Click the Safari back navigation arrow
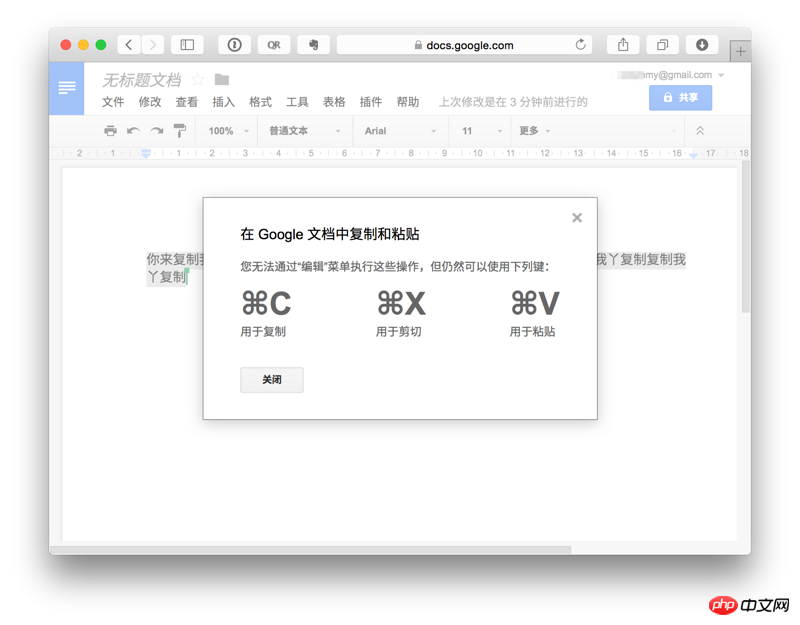The height and width of the screenshot is (625, 800). 129,45
